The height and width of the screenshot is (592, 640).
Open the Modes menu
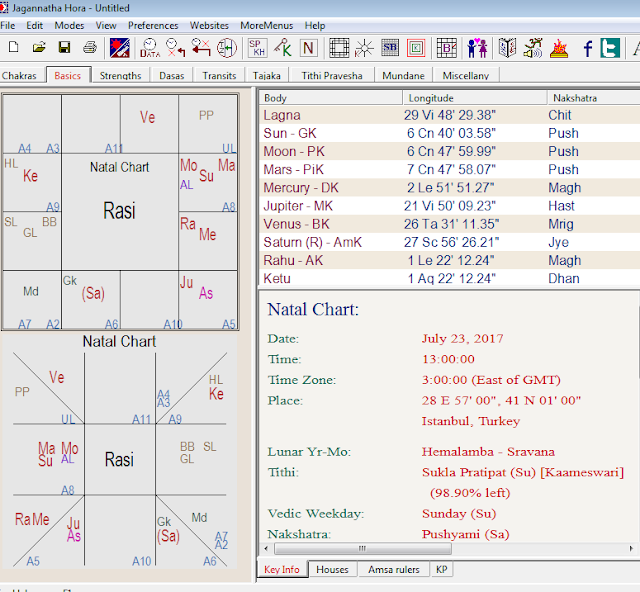69,25
